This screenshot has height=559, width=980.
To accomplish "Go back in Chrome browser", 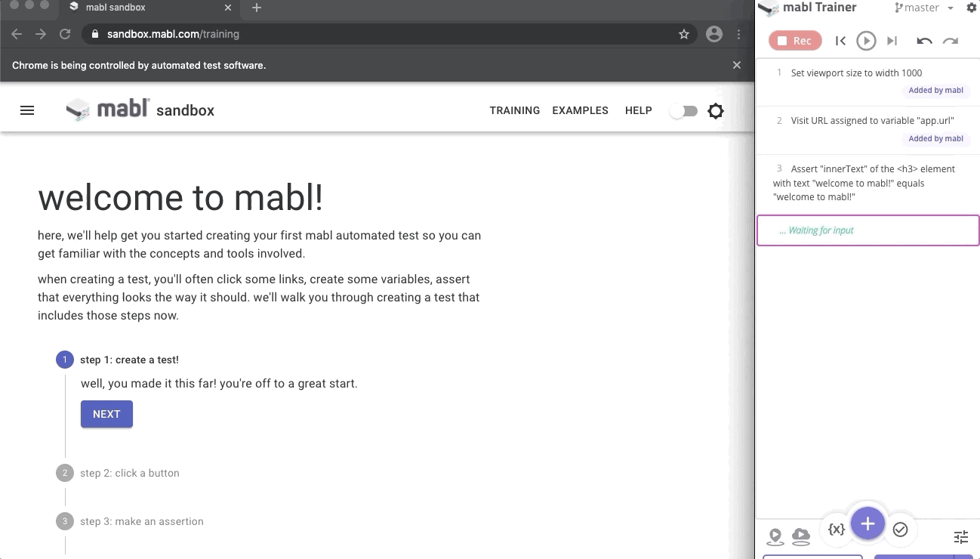I will pos(17,34).
